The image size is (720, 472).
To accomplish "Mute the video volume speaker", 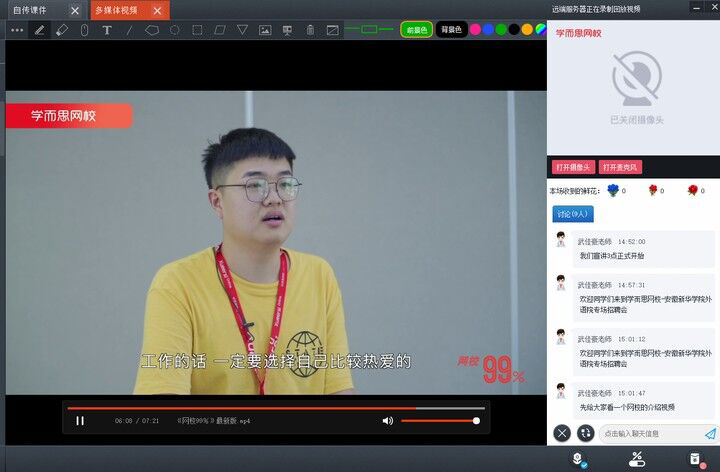I will [388, 421].
